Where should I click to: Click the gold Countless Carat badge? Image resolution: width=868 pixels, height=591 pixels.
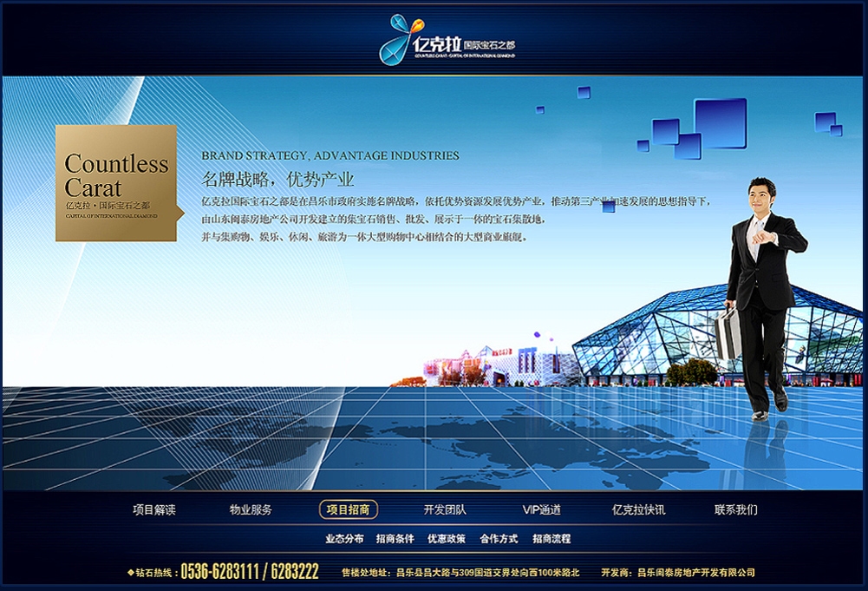(x=116, y=183)
